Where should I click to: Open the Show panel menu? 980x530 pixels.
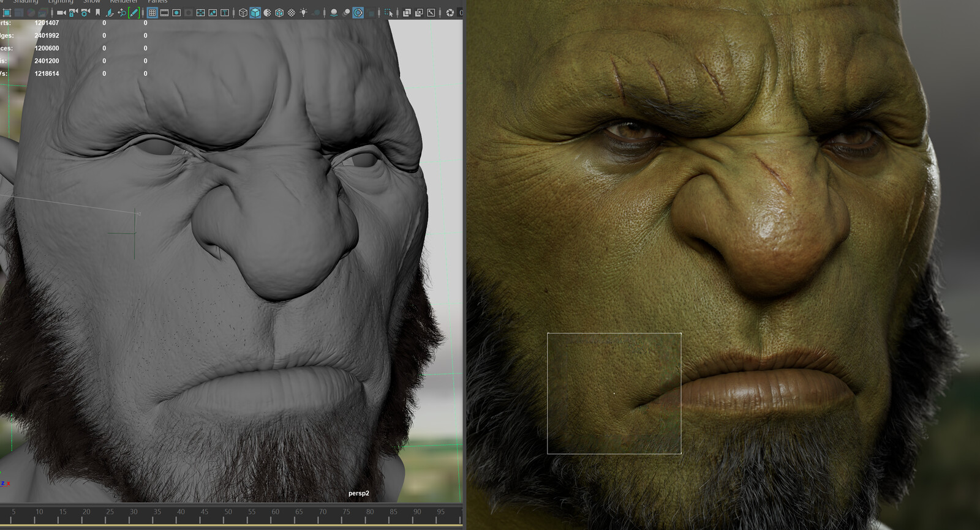pyautogui.click(x=92, y=2)
